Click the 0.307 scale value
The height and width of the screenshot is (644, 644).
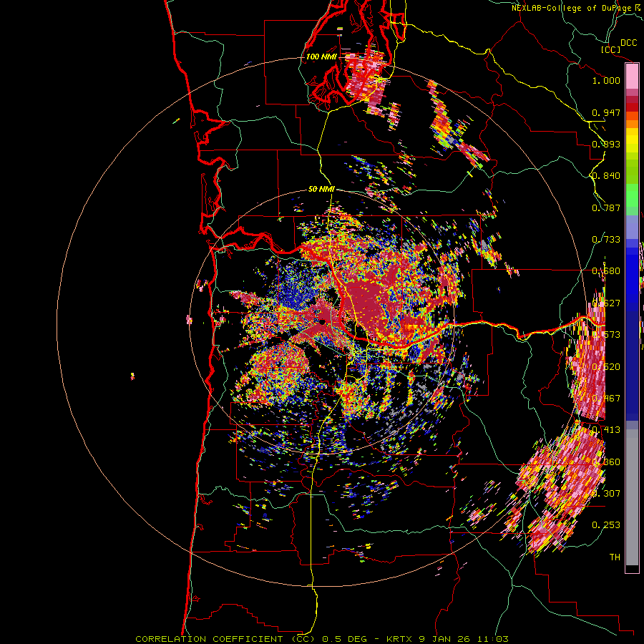(606, 493)
